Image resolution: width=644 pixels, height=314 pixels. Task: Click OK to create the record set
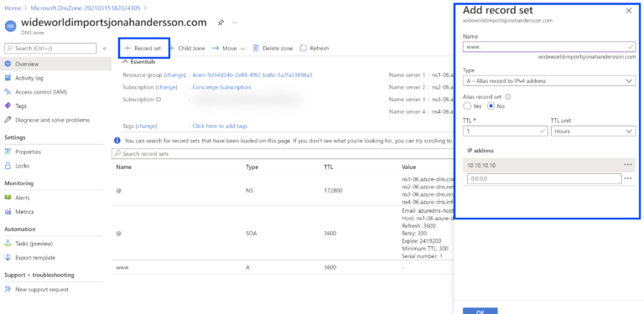(480, 311)
